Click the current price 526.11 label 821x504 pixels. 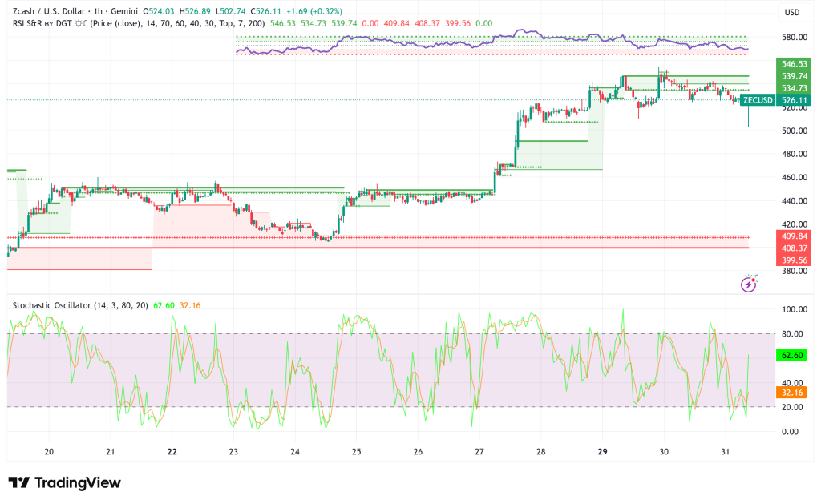click(794, 101)
